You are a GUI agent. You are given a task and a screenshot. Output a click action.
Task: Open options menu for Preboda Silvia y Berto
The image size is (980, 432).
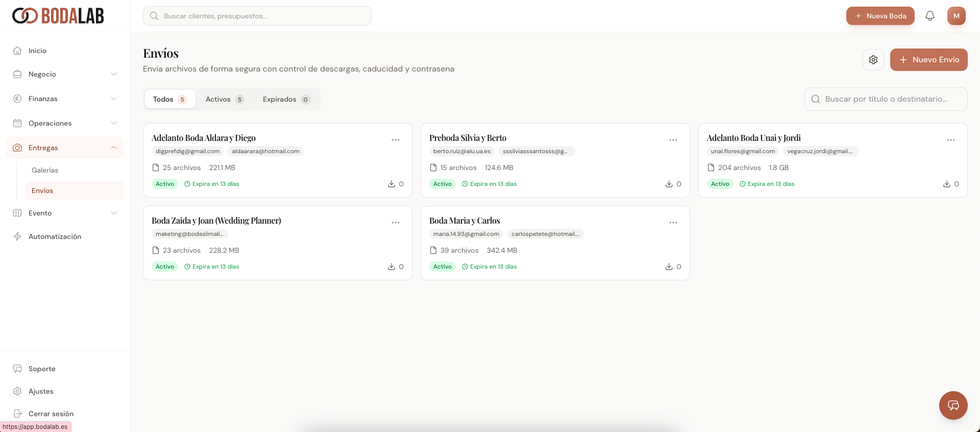[673, 140]
